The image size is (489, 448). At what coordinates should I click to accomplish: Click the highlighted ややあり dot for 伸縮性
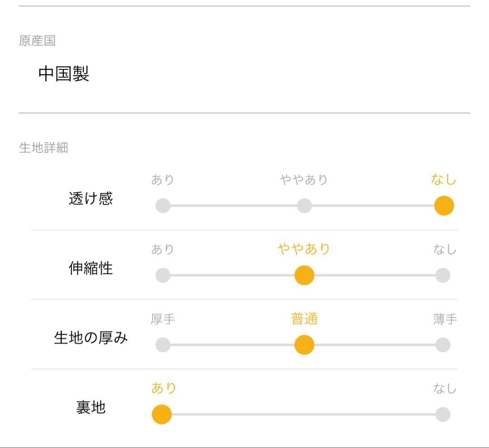tap(304, 275)
